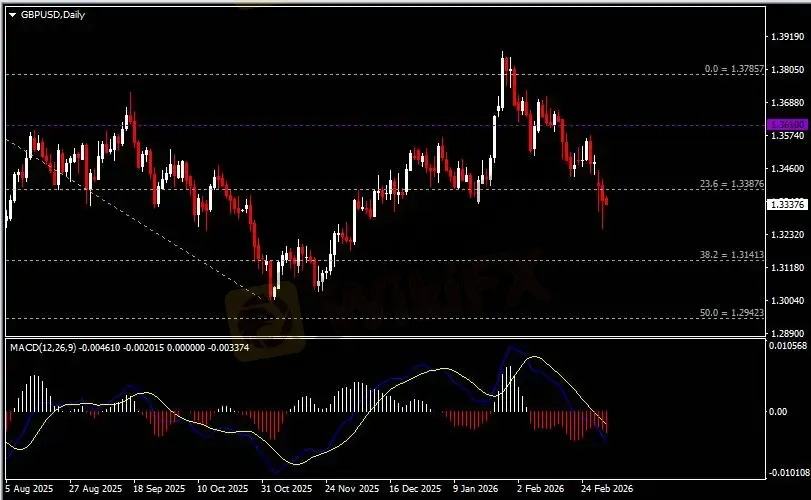This screenshot has width=811, height=500.
Task: Click the 27 Aug 2025 date label
Action: click(96, 489)
